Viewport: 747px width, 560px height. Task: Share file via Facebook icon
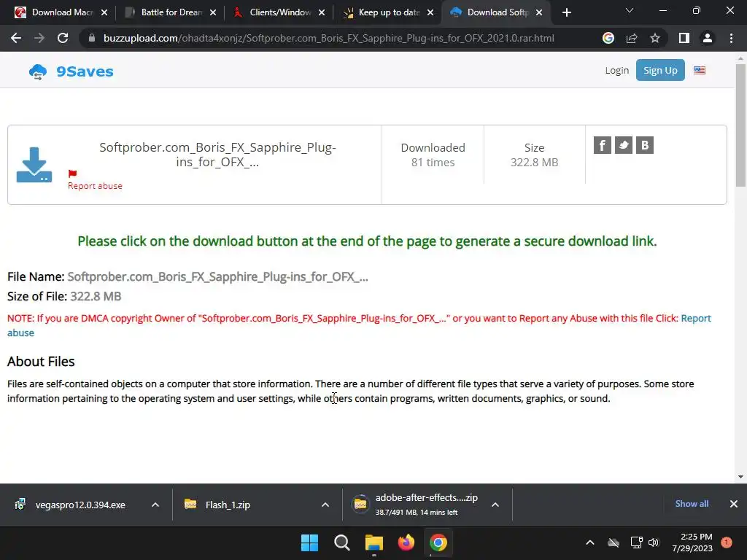coord(602,145)
